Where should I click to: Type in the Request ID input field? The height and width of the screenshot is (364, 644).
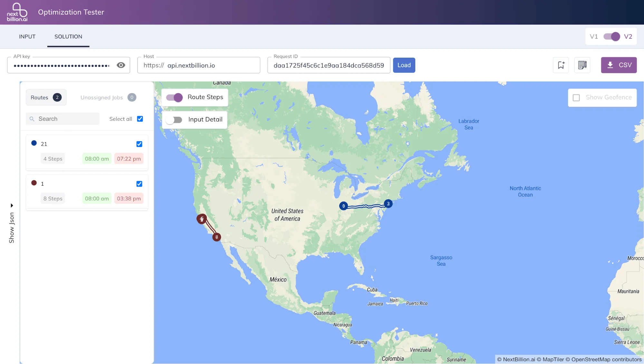328,65
